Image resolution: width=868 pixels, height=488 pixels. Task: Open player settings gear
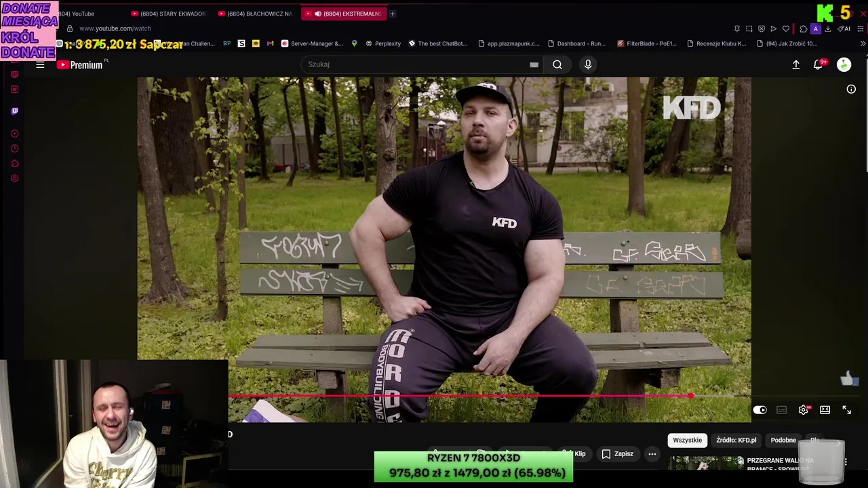(804, 410)
